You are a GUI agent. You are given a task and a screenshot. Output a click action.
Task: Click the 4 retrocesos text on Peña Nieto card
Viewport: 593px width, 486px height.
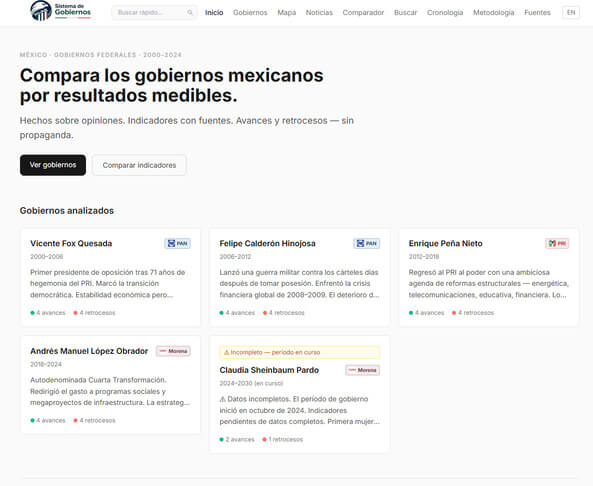click(x=476, y=313)
